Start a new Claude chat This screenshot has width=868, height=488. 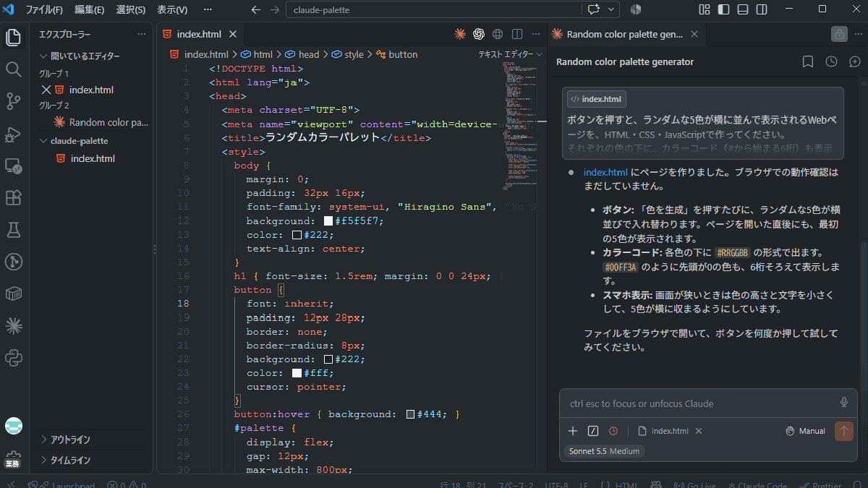(x=855, y=61)
